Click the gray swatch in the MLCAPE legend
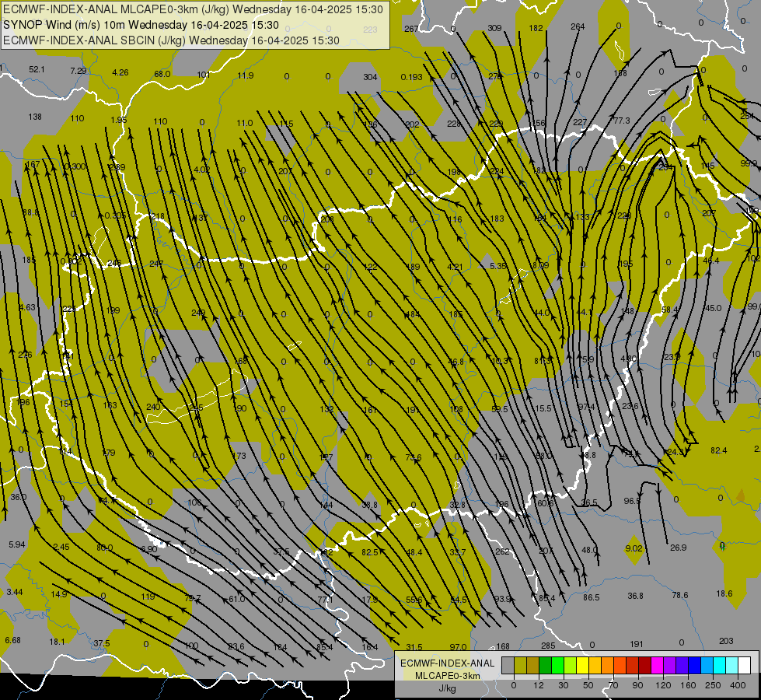This screenshot has width=761, height=700. tap(508, 665)
